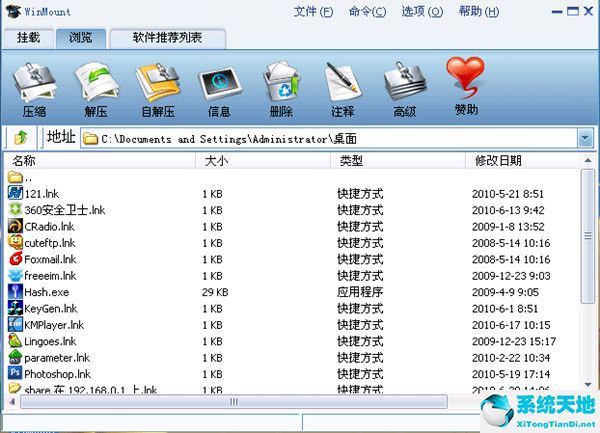The image size is (600, 433).
Task: Switch to the 挂载 tab
Action: pos(28,38)
